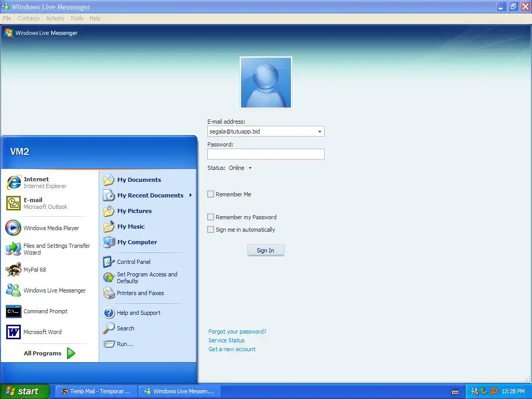Click the Password input field

265,154
